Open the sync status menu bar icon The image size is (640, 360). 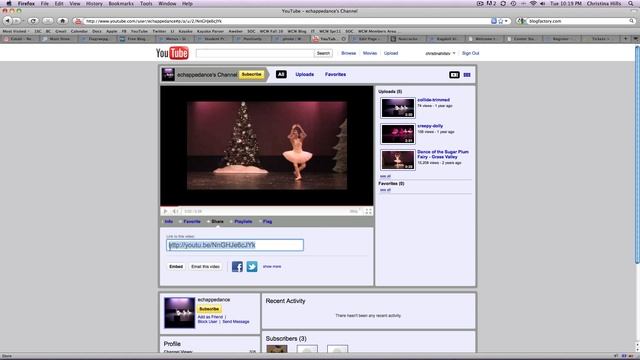(503, 3)
